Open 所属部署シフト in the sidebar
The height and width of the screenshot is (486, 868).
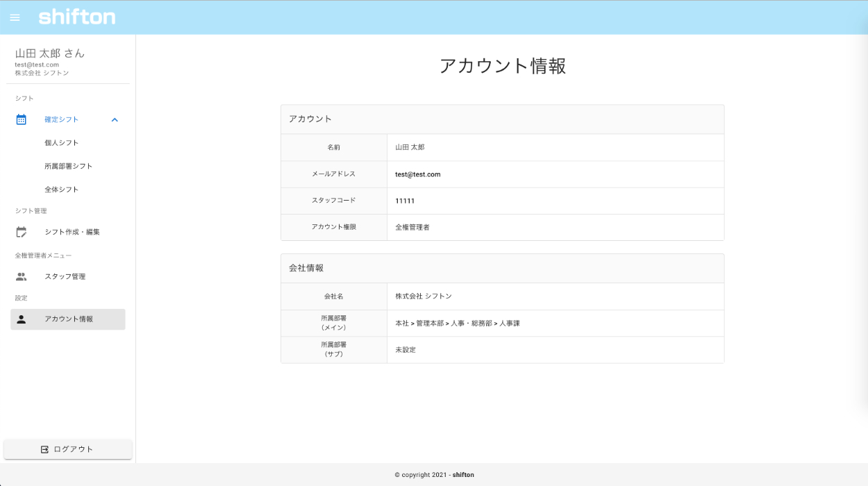(69, 166)
